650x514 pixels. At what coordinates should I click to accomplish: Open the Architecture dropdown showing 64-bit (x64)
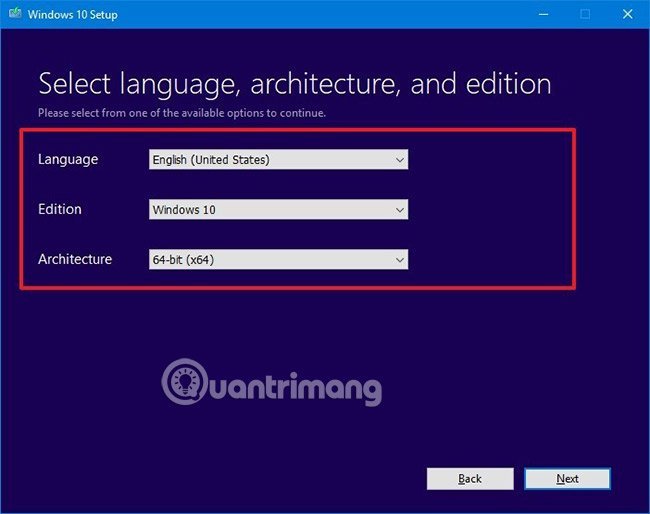point(278,259)
